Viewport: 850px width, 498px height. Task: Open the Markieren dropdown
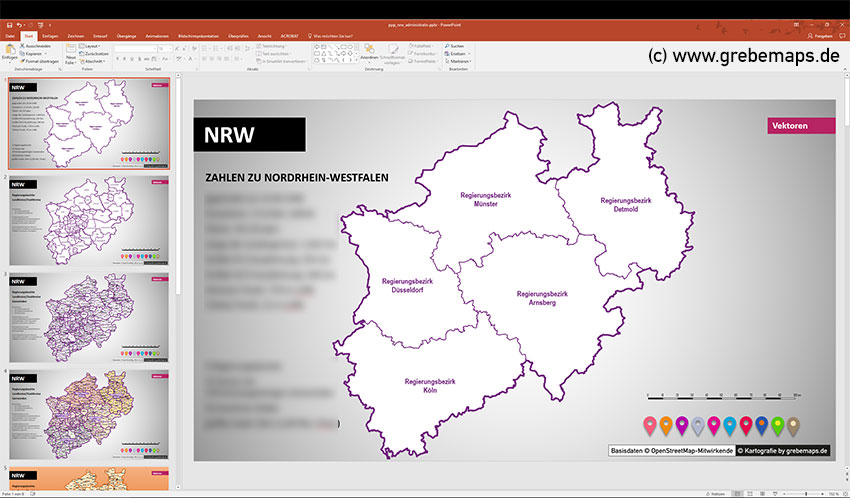tap(457, 61)
